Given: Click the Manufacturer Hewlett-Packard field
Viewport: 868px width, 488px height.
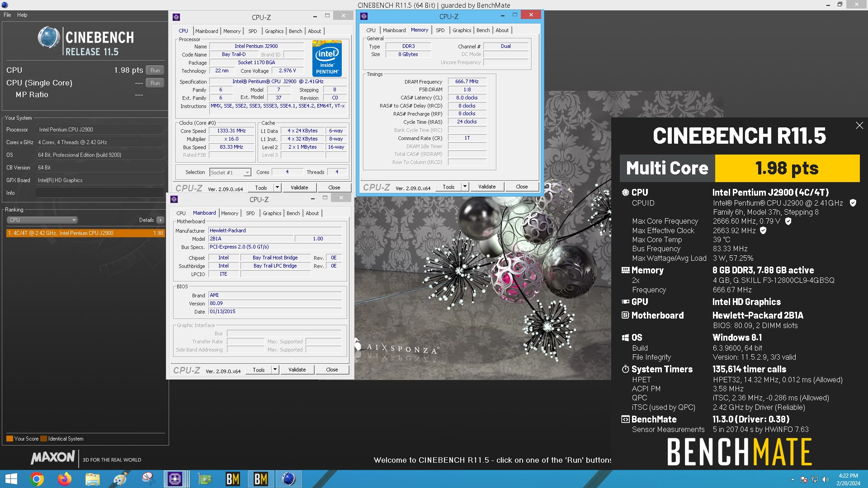Looking at the screenshot, I should (x=275, y=230).
